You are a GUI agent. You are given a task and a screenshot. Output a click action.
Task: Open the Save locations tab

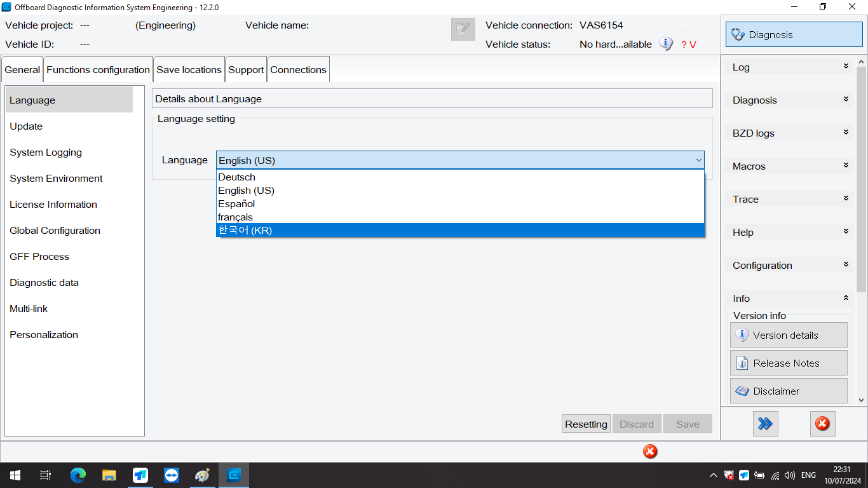[x=189, y=70]
